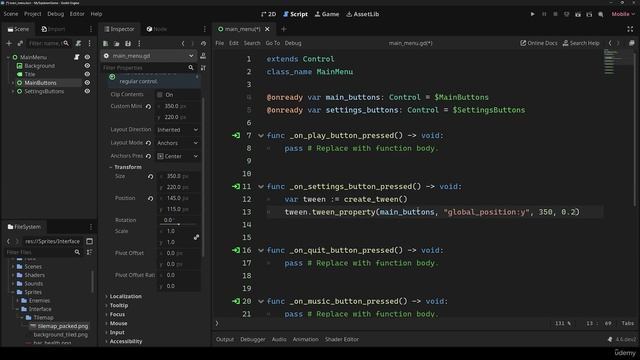This screenshot has width=640, height=360.
Task: Hide the Background node
Action: [x=87, y=66]
